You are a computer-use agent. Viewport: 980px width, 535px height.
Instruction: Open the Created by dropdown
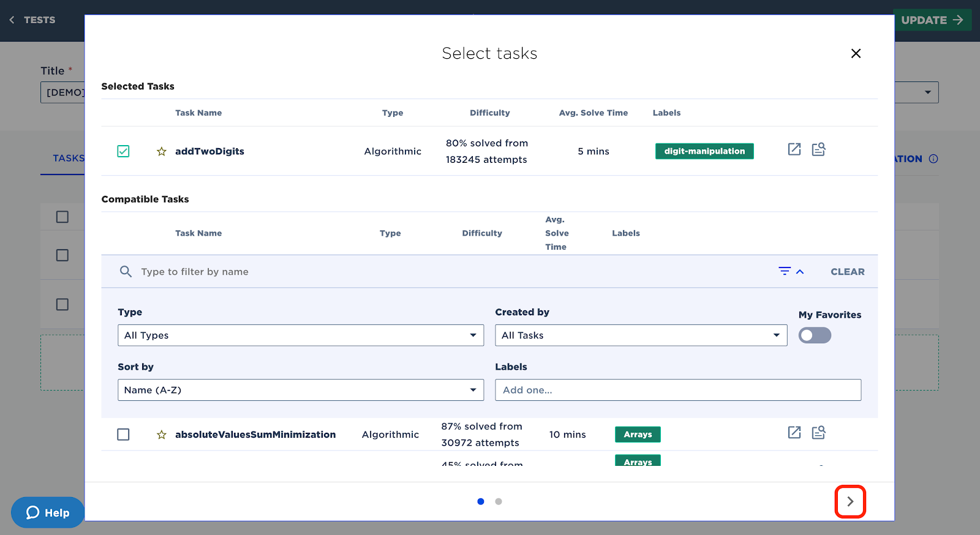click(x=641, y=335)
